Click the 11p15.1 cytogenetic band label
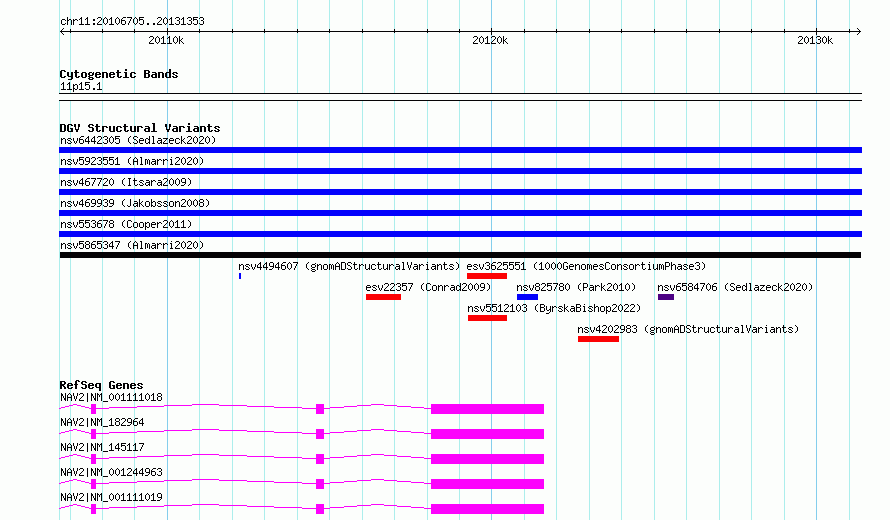 81,86
